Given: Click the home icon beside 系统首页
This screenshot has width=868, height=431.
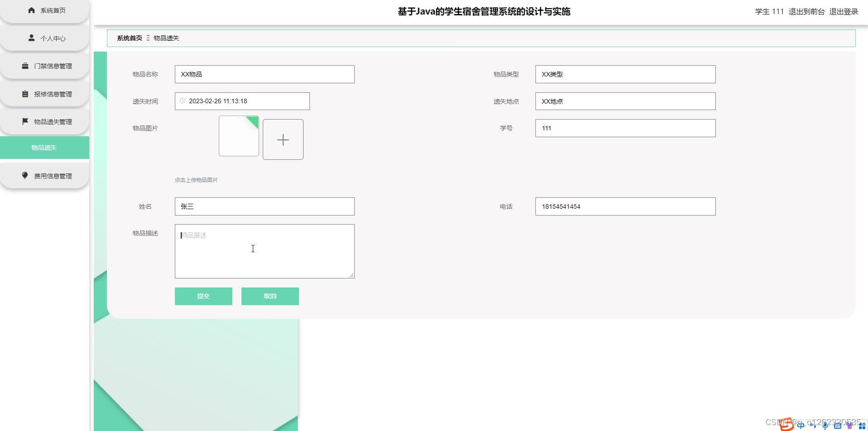Looking at the screenshot, I should click(31, 10).
